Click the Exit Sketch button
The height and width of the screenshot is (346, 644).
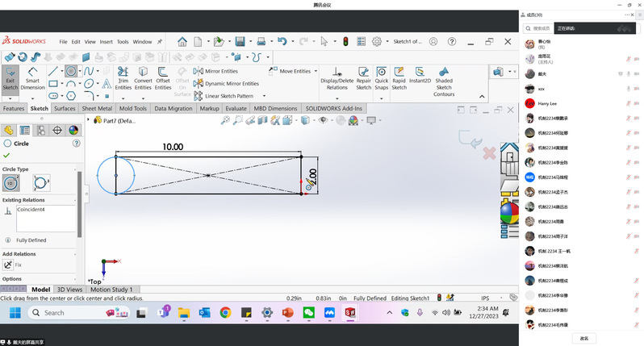click(x=10, y=81)
